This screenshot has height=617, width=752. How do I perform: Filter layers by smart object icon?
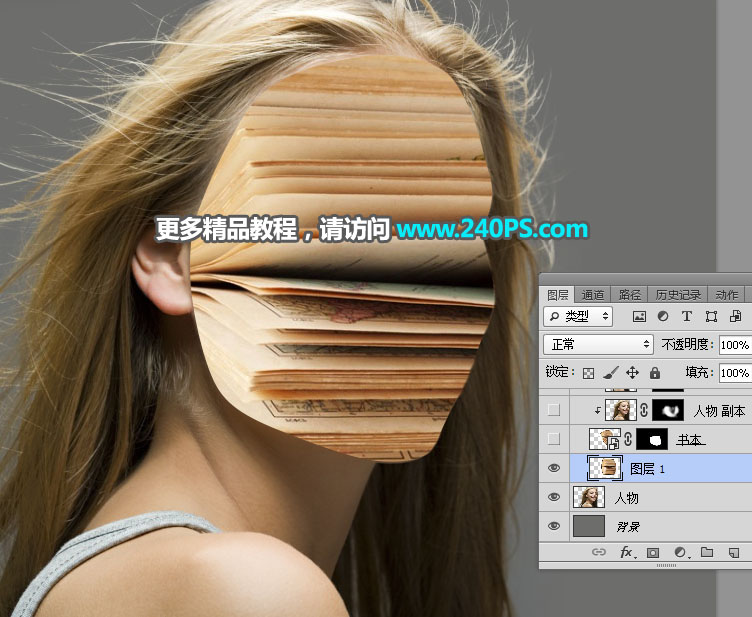tap(735, 316)
